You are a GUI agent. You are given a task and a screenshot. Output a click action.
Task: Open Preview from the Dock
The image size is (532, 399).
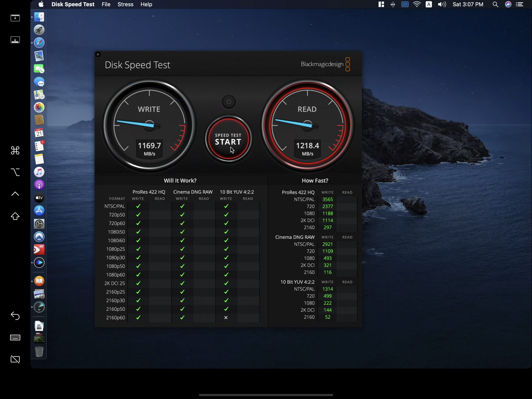point(39,294)
